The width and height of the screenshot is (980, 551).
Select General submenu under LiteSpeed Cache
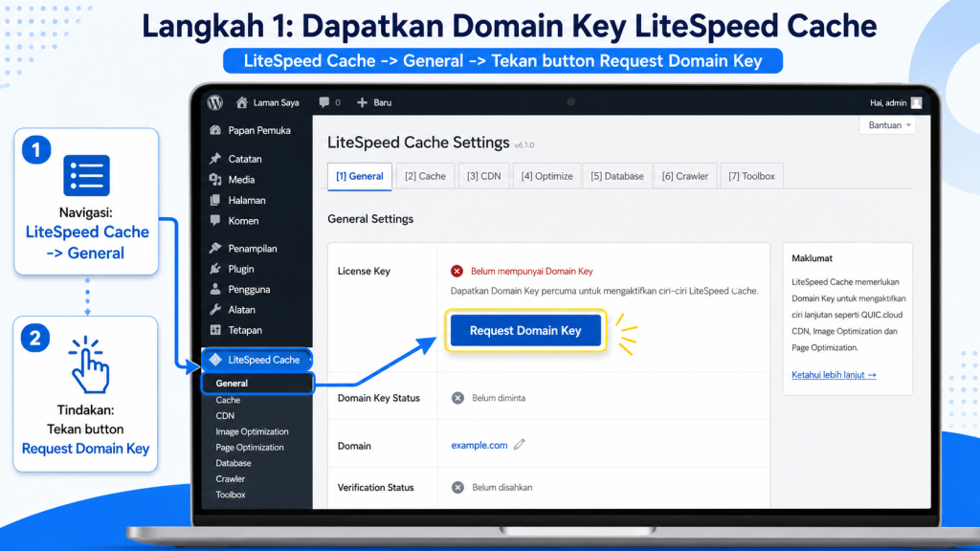click(257, 383)
